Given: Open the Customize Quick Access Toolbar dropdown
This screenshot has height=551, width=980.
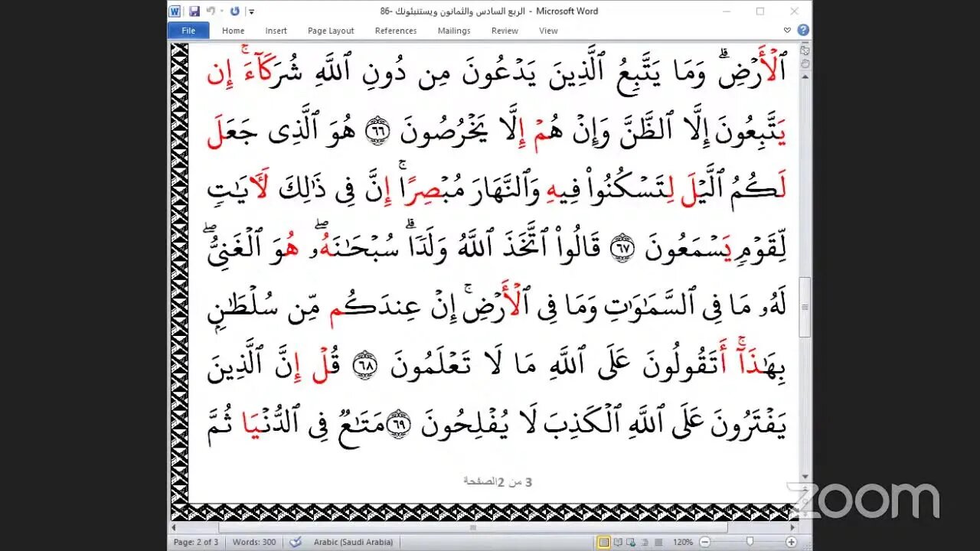Looking at the screenshot, I should tap(251, 11).
